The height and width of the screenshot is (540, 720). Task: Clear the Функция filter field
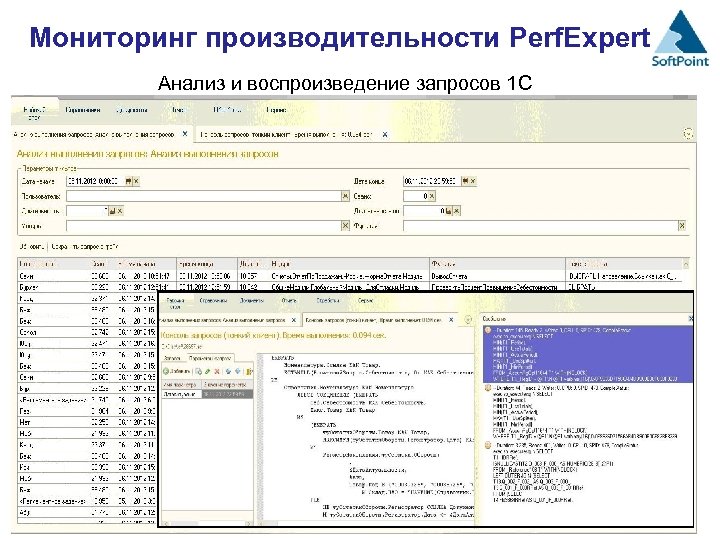coord(682,225)
